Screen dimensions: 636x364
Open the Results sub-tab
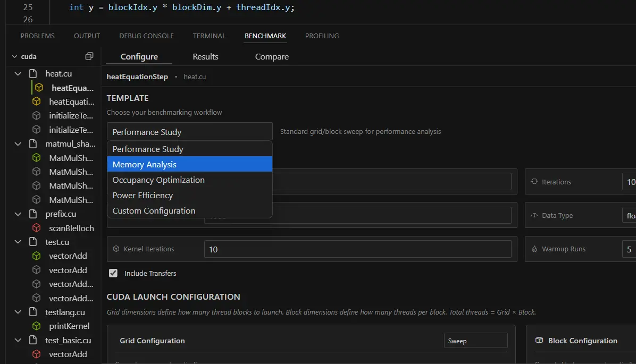(x=205, y=57)
